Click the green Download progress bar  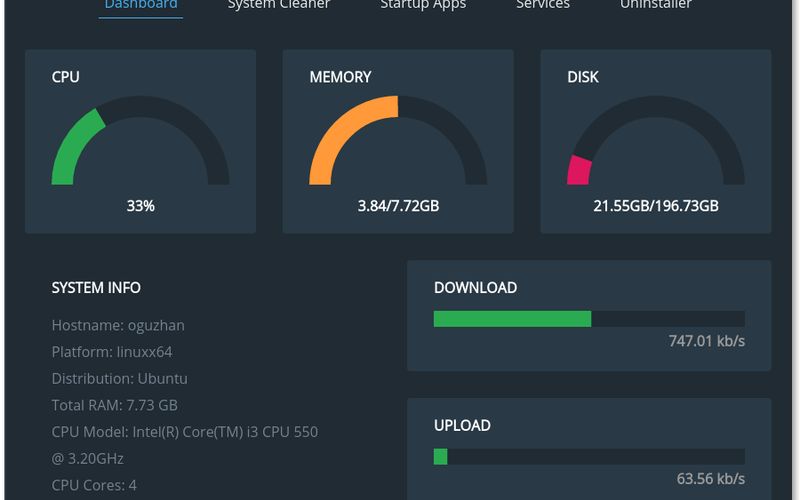tap(512, 319)
